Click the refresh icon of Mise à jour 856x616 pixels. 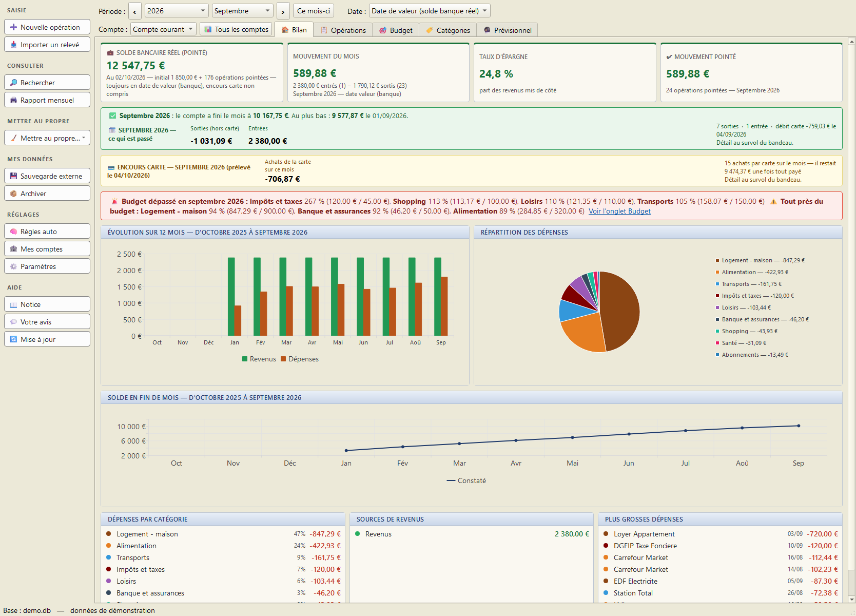13,339
